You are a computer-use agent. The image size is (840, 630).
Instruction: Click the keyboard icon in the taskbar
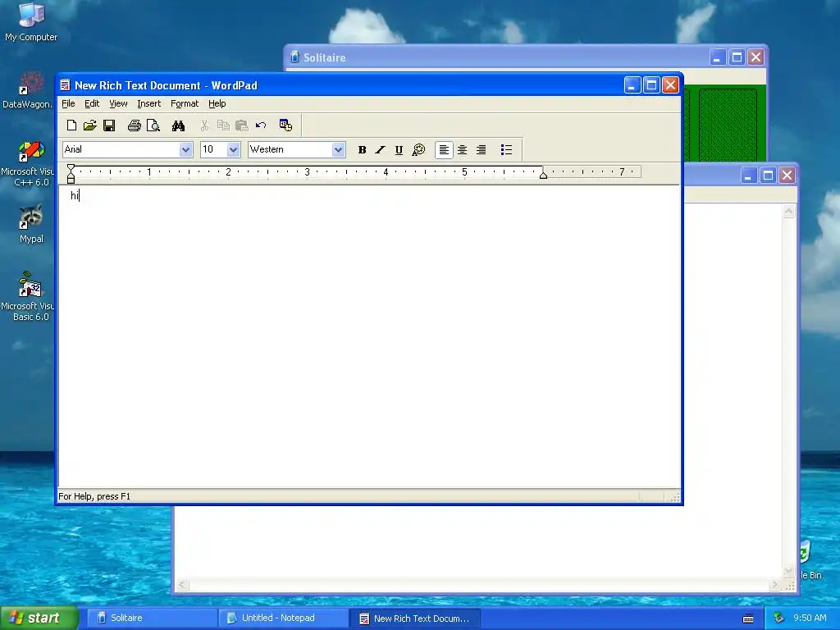(x=748, y=619)
